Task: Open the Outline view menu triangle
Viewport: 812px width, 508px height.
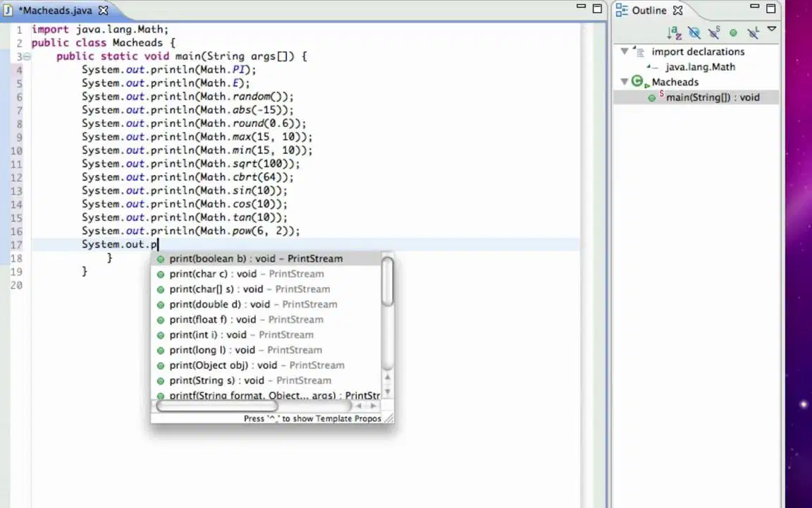Action: (772, 30)
